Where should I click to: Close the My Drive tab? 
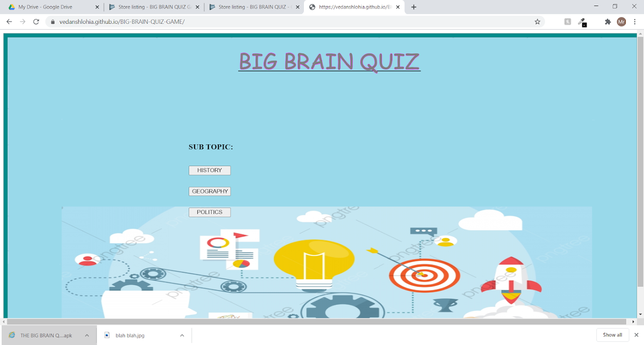(x=97, y=7)
